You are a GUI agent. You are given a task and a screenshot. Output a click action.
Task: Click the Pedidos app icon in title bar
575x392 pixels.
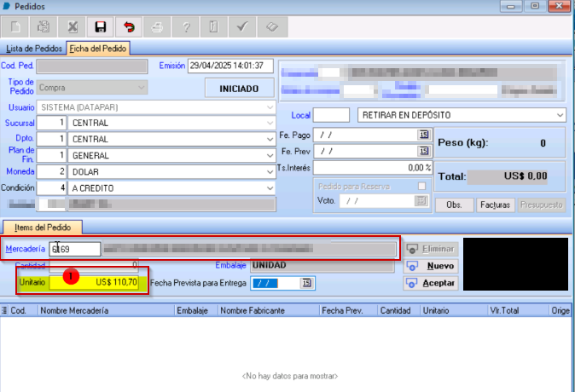(x=7, y=6)
